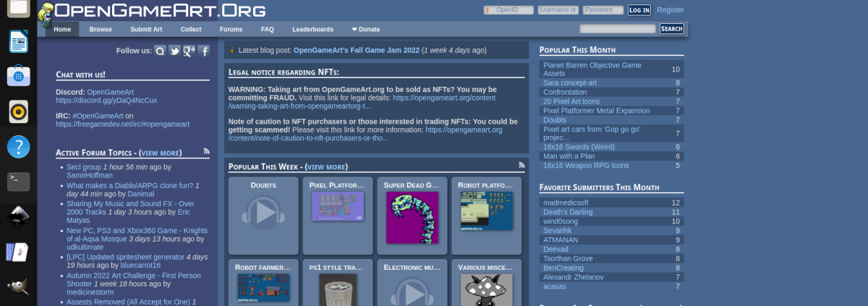Screen dimensions: 868x306
Task: Launch Terminal from the dock
Action: pyautogui.click(x=18, y=181)
